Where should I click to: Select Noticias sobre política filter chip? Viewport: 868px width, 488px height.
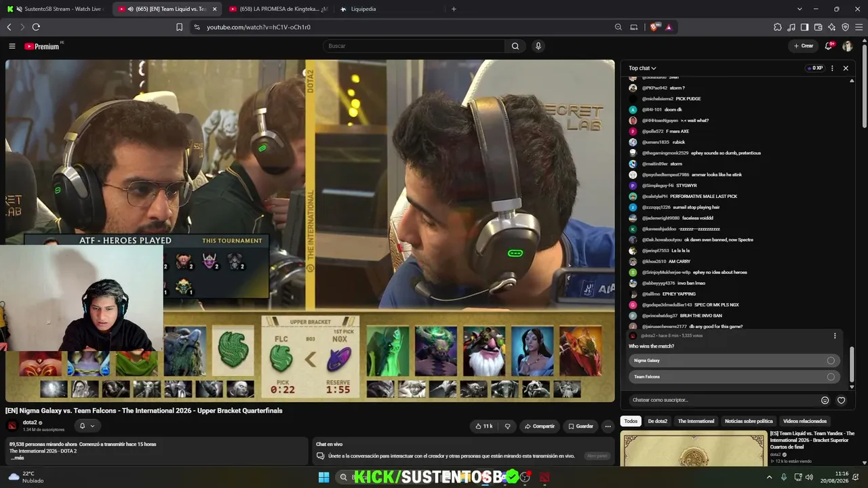[749, 421]
